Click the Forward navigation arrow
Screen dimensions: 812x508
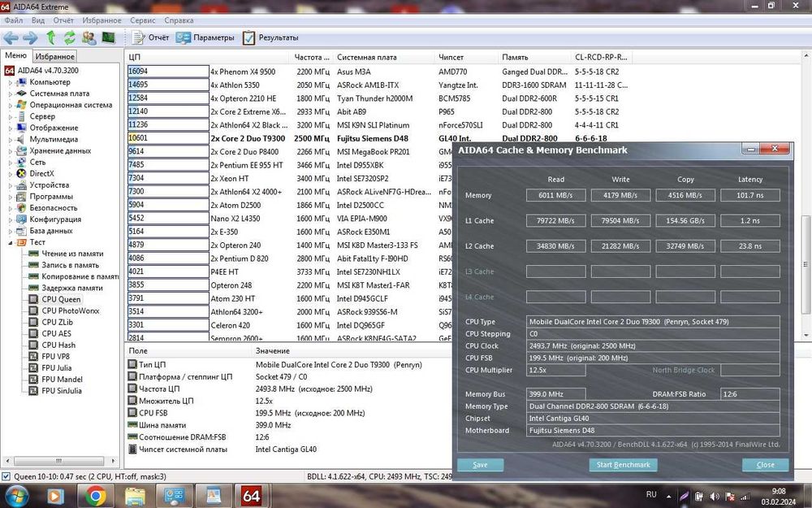[x=30, y=37]
